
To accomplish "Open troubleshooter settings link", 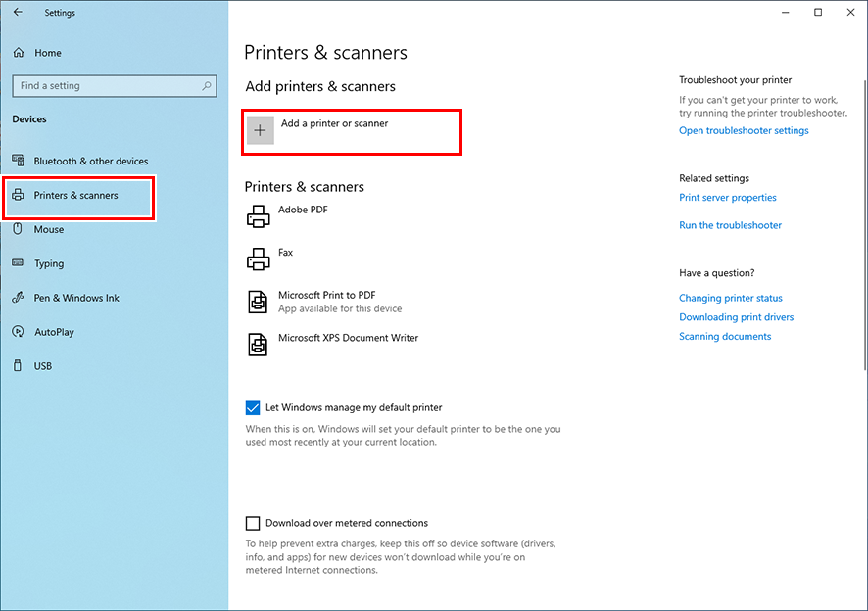I will pyautogui.click(x=744, y=129).
